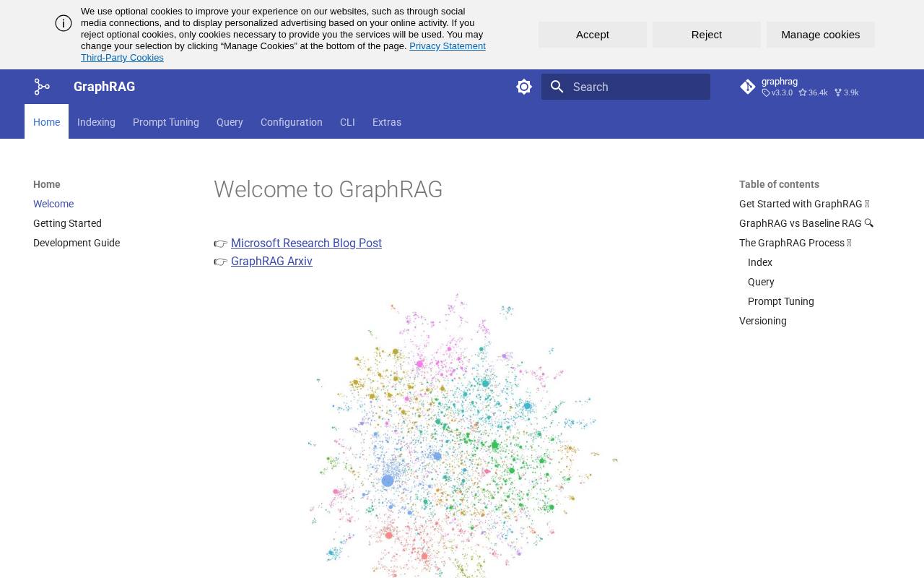The width and height of the screenshot is (924, 578).
Task: Open Getting Started in the sidebar
Action: pyautogui.click(x=67, y=223)
